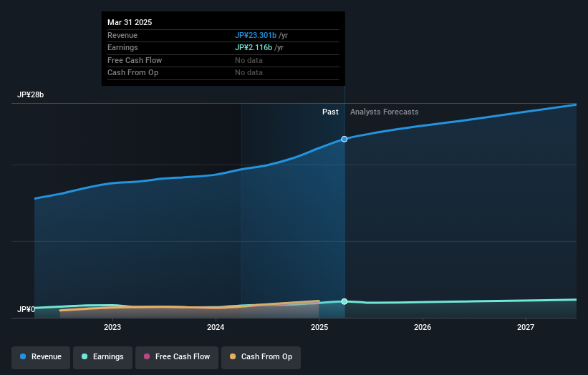Click the teal Earnings legend dot
Image resolution: width=588 pixels, height=375 pixels.
[85, 356]
